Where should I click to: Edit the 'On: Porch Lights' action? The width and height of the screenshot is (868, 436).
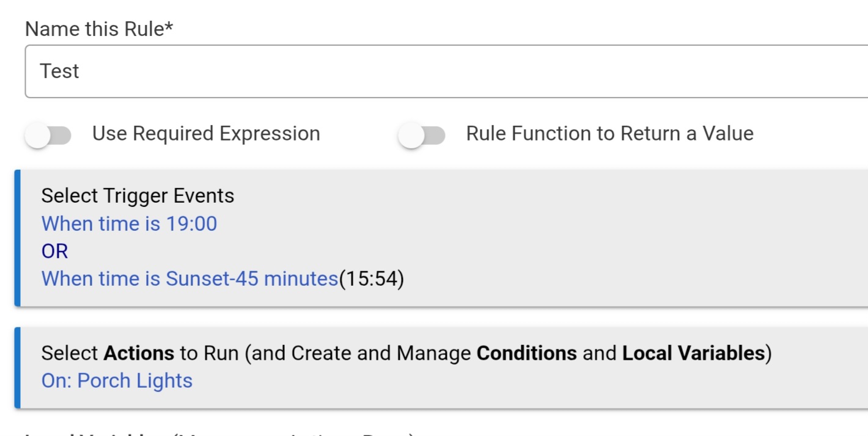(x=117, y=381)
